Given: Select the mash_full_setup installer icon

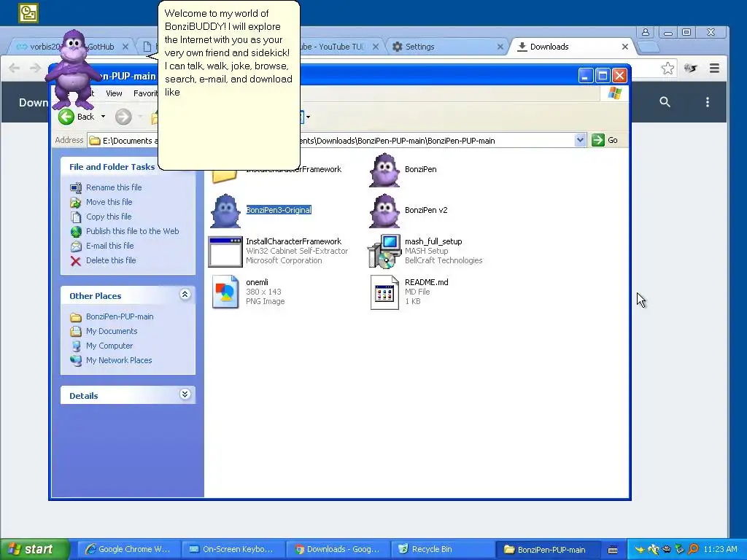Looking at the screenshot, I should point(384,251).
